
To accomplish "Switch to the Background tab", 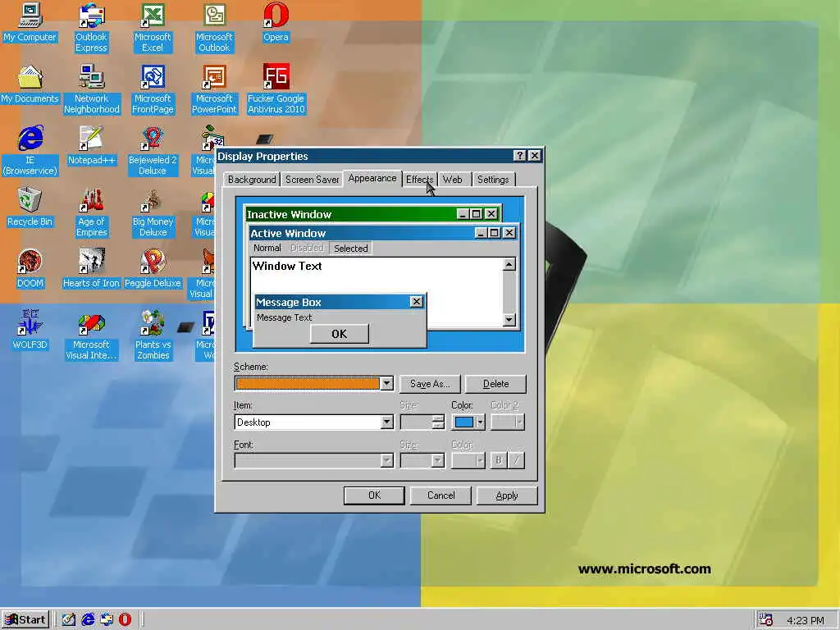I will (x=252, y=180).
